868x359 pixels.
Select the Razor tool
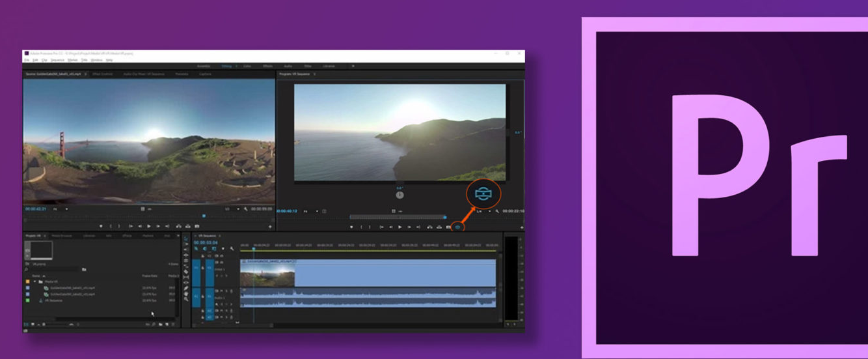(186, 272)
